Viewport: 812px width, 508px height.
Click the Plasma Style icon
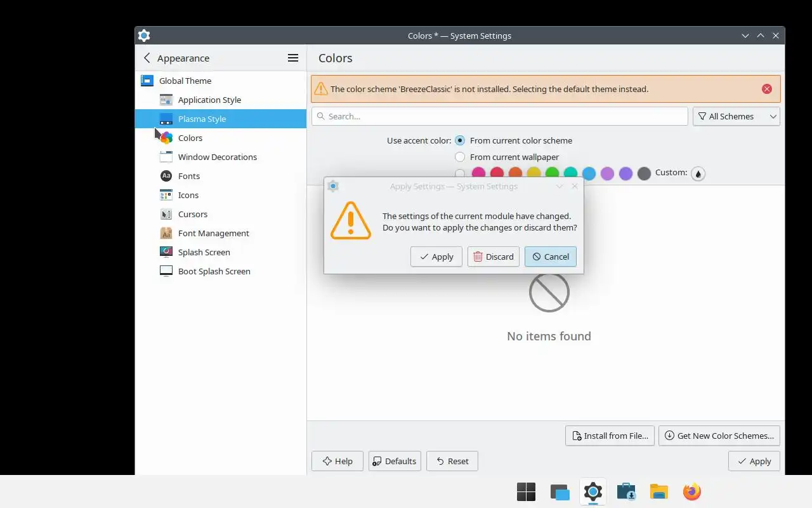(166, 119)
